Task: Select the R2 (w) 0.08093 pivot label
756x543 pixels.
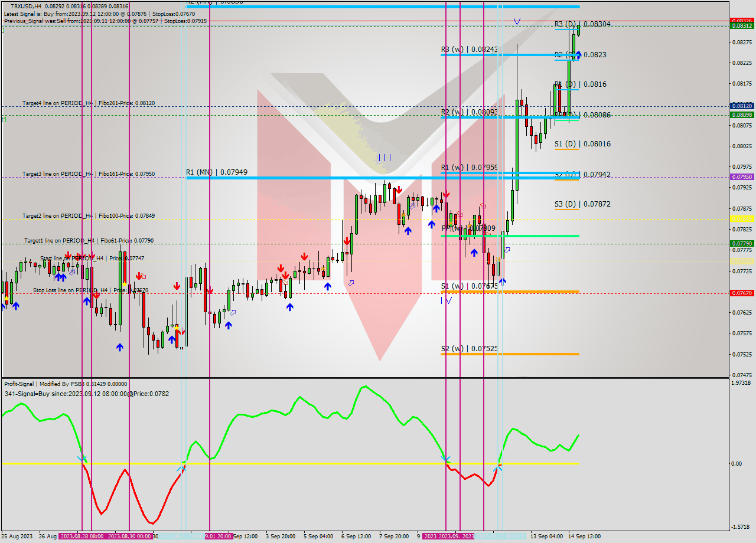Action: [x=470, y=112]
